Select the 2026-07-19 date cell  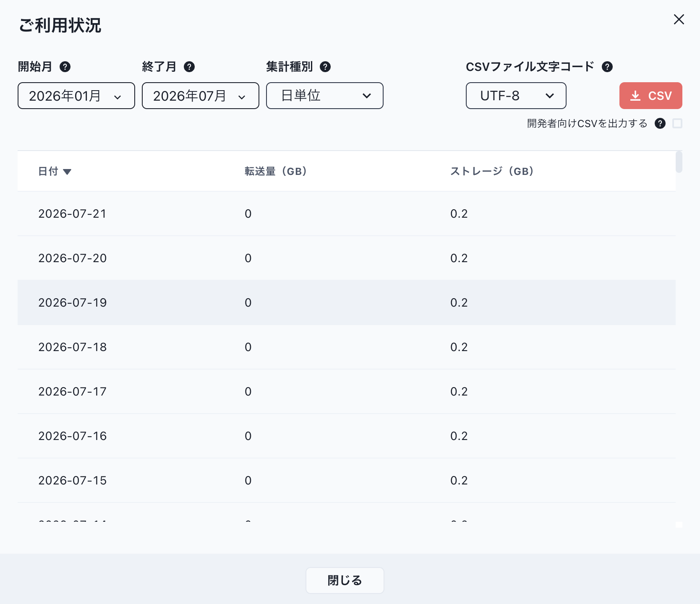(x=73, y=303)
